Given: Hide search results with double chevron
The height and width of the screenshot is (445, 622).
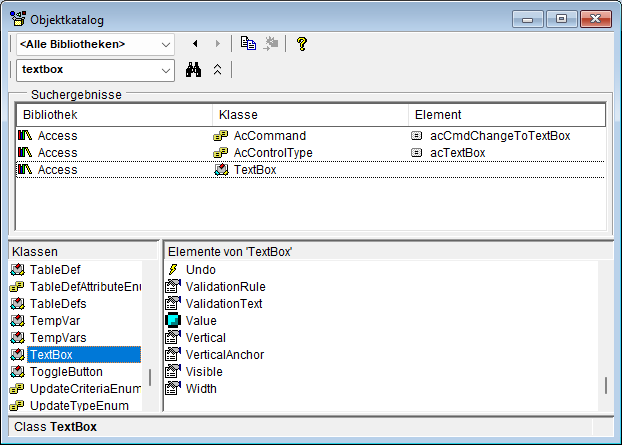Looking at the screenshot, I should (x=217, y=70).
